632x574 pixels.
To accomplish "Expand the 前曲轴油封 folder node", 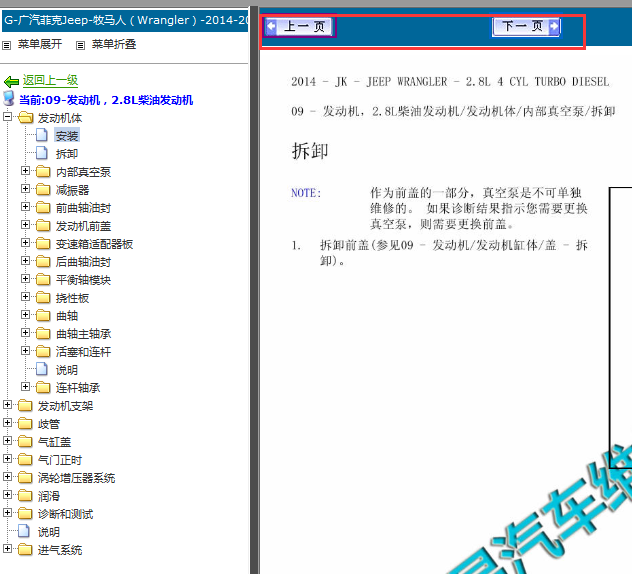I will coord(25,207).
